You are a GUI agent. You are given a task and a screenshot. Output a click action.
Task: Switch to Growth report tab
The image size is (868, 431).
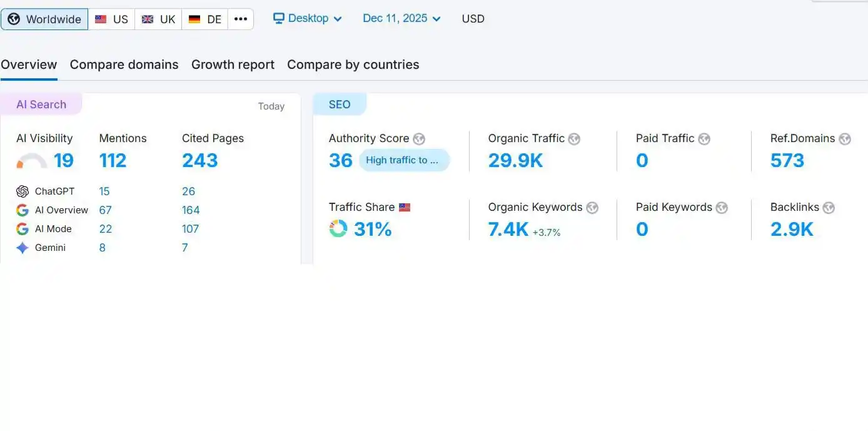233,64
